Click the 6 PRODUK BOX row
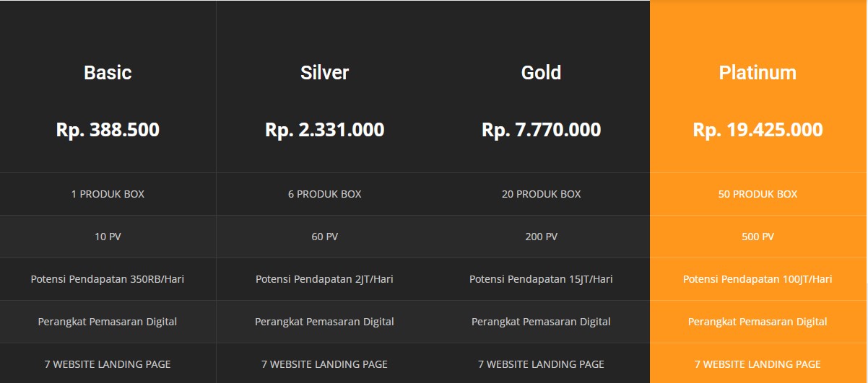Image resolution: width=868 pixels, height=383 pixels. [x=324, y=194]
